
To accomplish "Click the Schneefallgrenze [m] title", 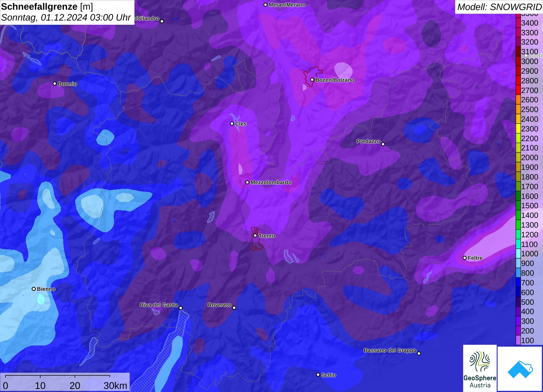I will (47, 7).
